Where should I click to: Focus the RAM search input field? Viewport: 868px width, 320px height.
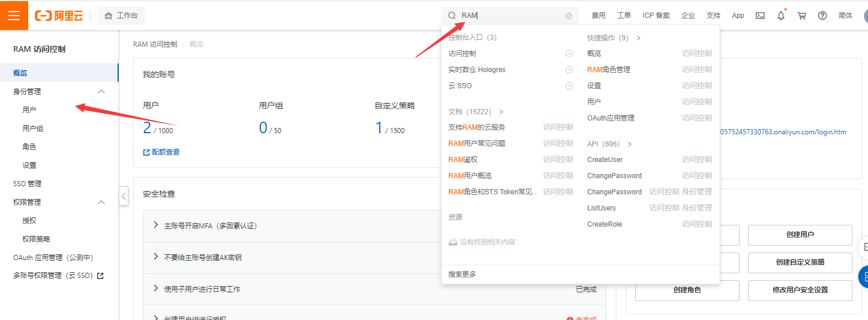(511, 16)
